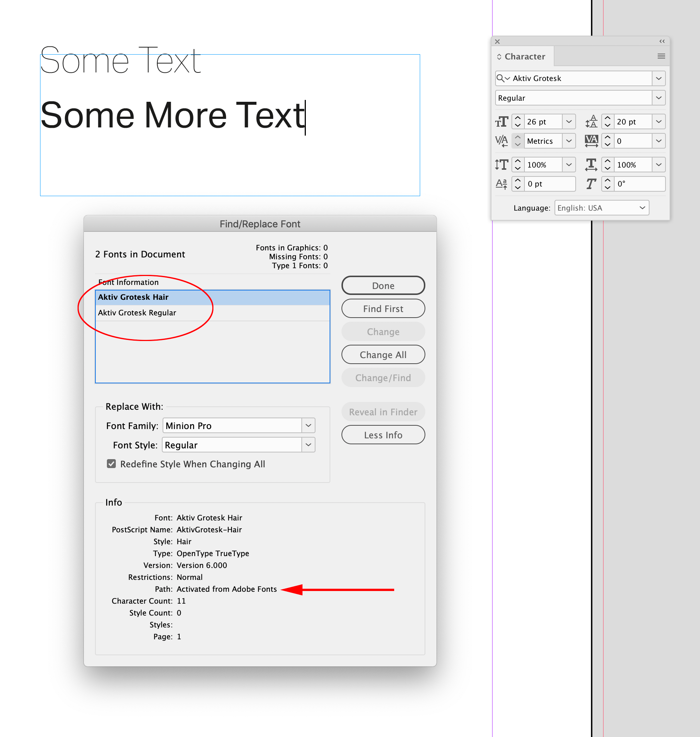Viewport: 700px width, 737px height.
Task: Click the kerning V/A icon
Action: (501, 141)
